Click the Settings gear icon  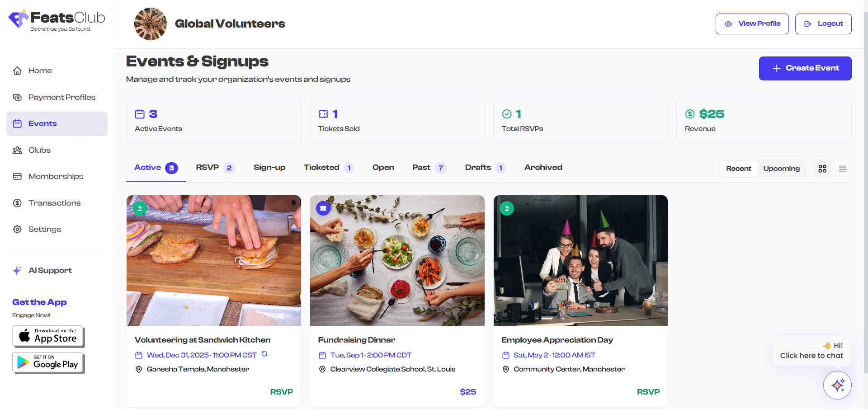point(17,229)
